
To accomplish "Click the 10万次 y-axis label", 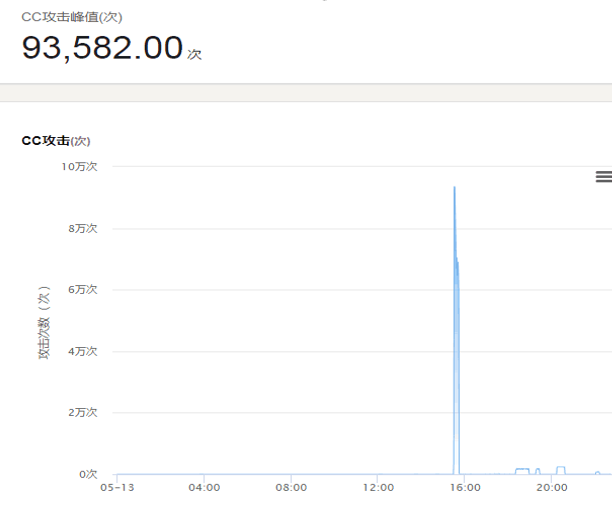I will click(x=79, y=166).
